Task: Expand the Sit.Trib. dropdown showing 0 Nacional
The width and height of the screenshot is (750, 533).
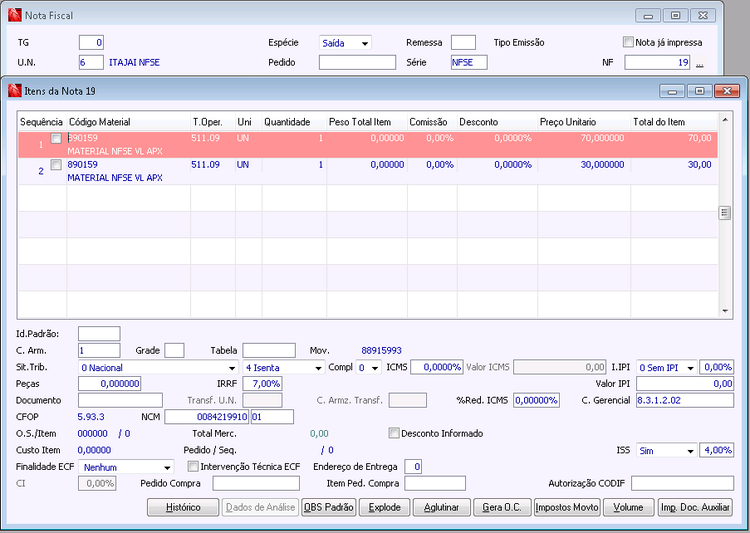Action: [x=231, y=367]
